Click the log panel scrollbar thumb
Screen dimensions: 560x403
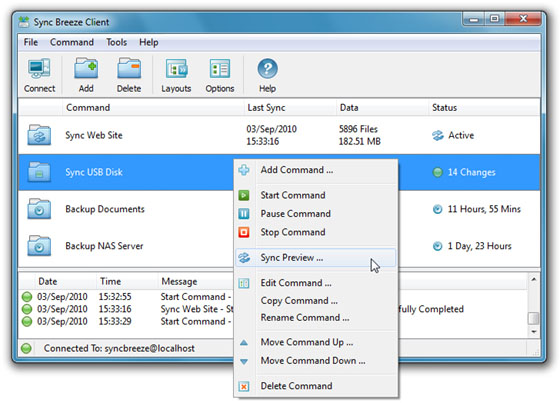[x=534, y=318]
